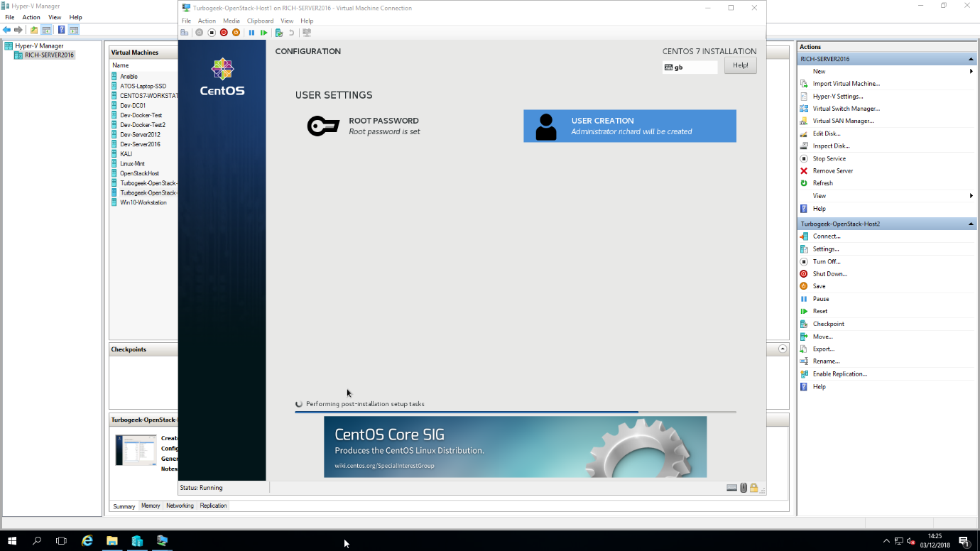Screen dimensions: 980x551
Task: Collapse the Checkpoints section
Action: [x=783, y=349]
